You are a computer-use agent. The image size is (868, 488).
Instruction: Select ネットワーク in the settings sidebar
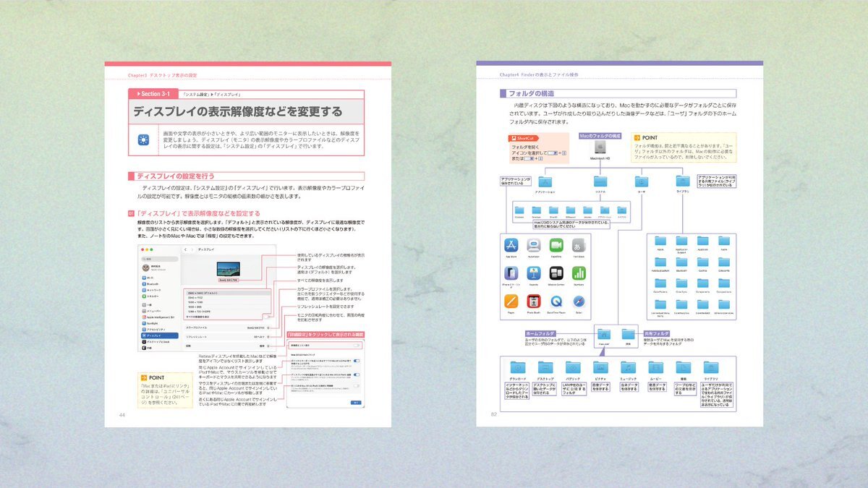click(x=159, y=291)
